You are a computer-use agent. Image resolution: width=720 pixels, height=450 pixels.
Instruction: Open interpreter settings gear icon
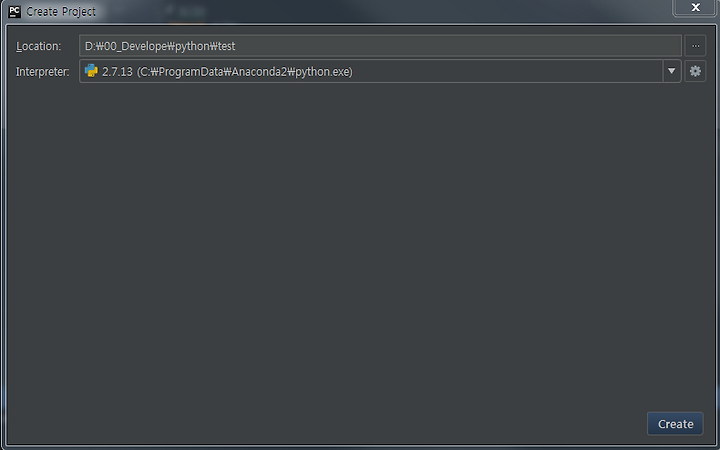point(695,71)
